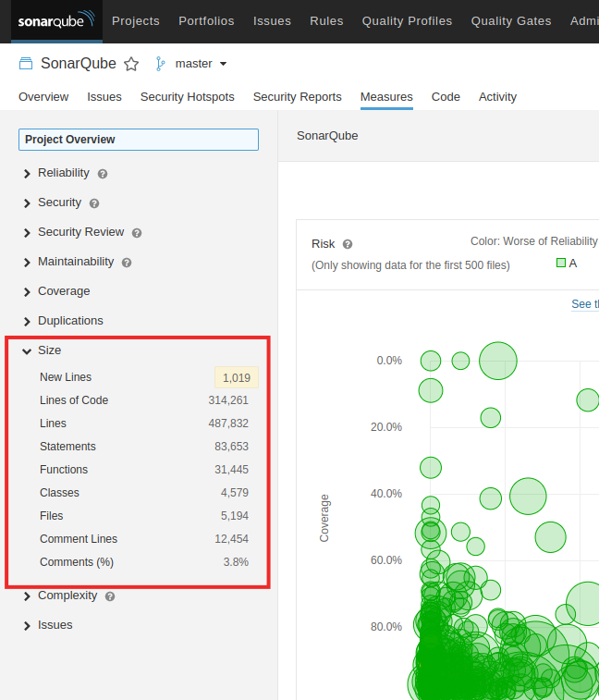This screenshot has height=700, width=599.
Task: Click the help icon beside Maintainability
Action: [127, 263]
